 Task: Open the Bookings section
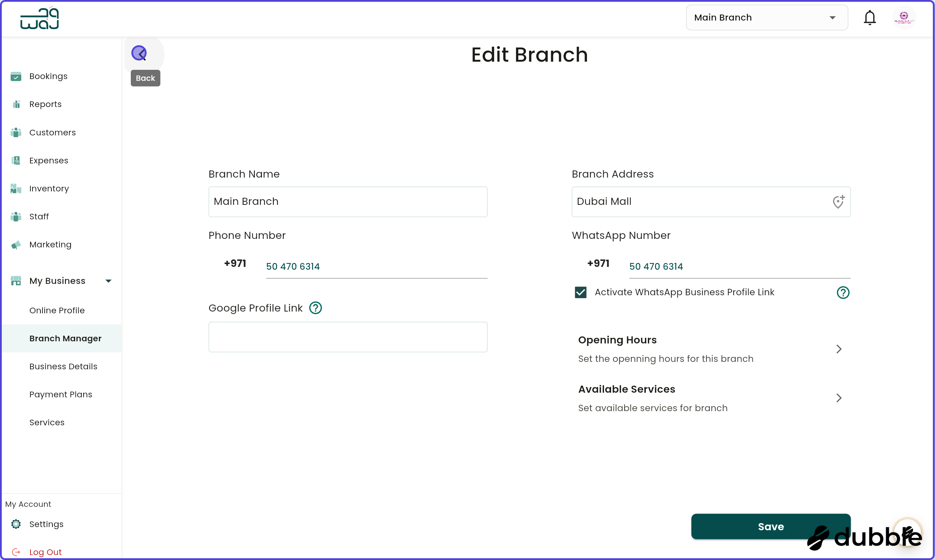coord(48,76)
